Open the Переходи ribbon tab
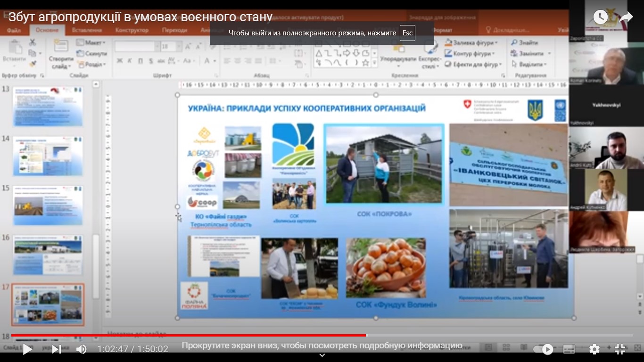Viewport: 644px width, 362px height. click(174, 30)
